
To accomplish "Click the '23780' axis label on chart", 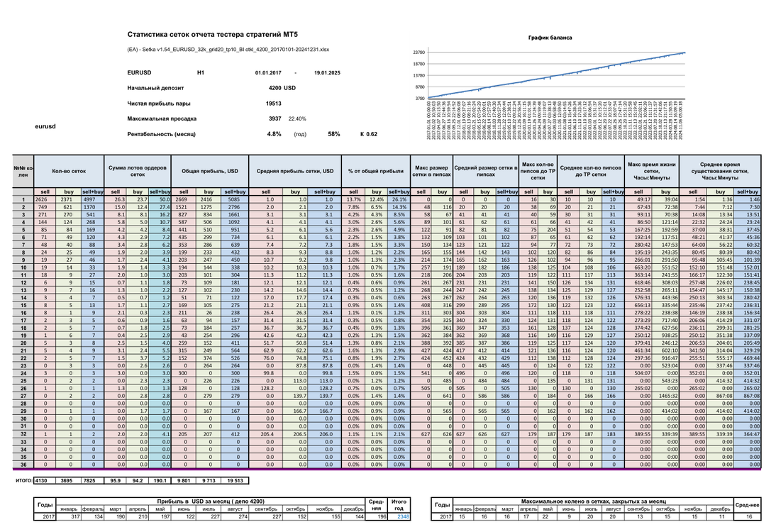I will point(419,52).
